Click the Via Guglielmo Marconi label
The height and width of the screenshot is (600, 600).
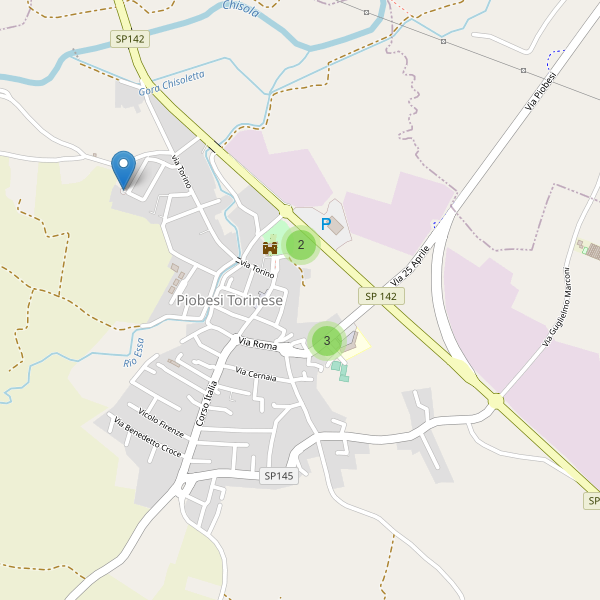pos(556,307)
